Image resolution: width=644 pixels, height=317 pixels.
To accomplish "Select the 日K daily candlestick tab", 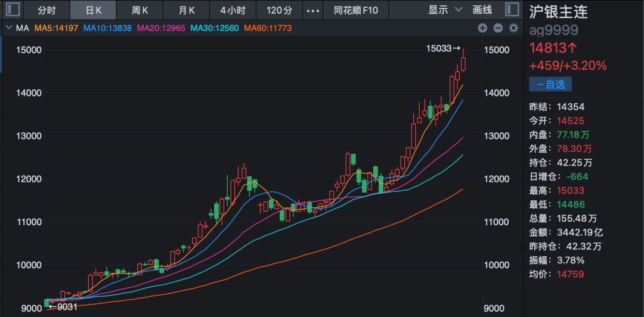I will pos(94,10).
